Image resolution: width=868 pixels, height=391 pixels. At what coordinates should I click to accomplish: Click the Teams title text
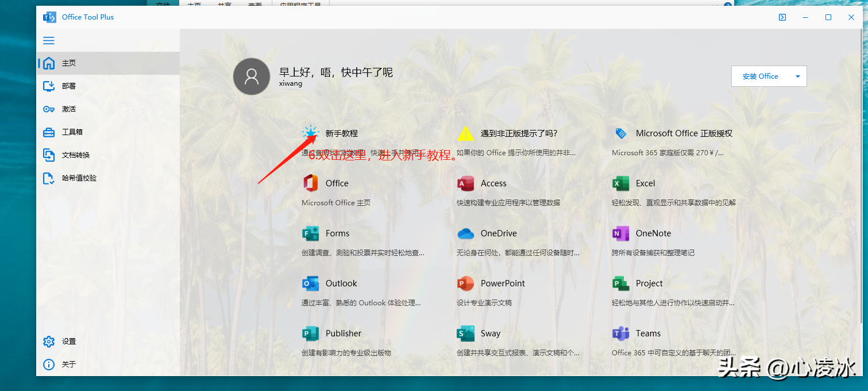click(648, 333)
